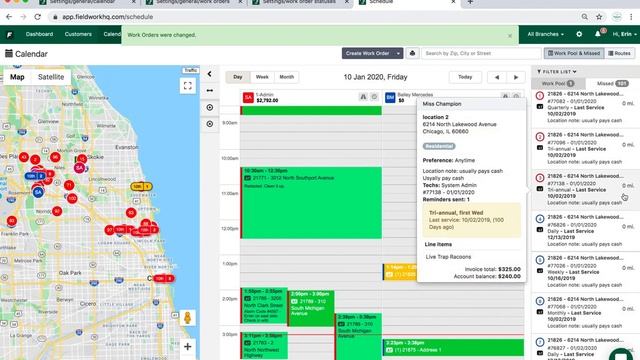The image size is (640, 360).
Task: Toggle the Routes panel
Action: (619, 53)
